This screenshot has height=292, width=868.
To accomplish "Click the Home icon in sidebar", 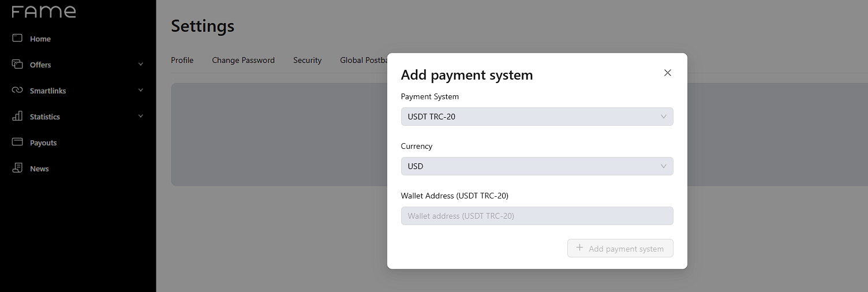I will pyautogui.click(x=17, y=38).
